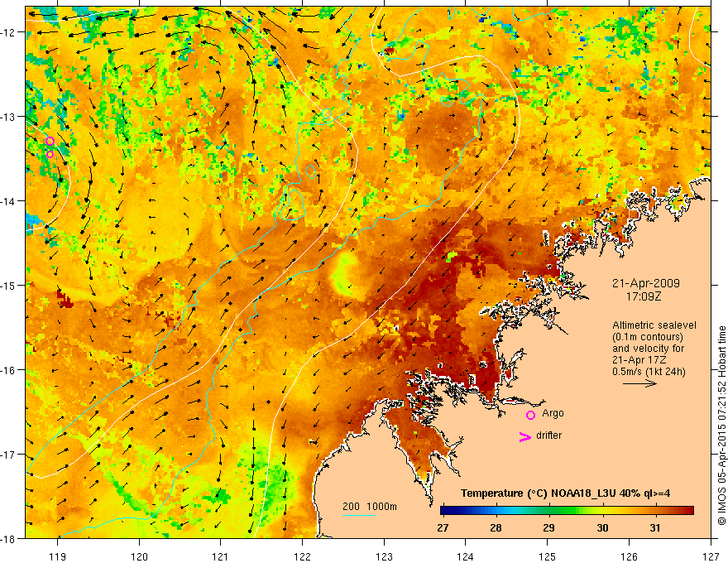This screenshot has width=728, height=563.
Task: Click the 'and velocity for' caption line
Action: click(x=648, y=349)
